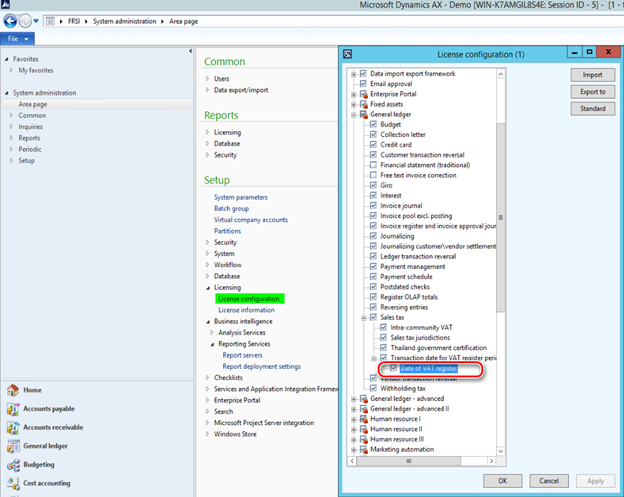Screen dimensions: 624x497
Task: Expand My favorites node
Action: tap(11, 70)
